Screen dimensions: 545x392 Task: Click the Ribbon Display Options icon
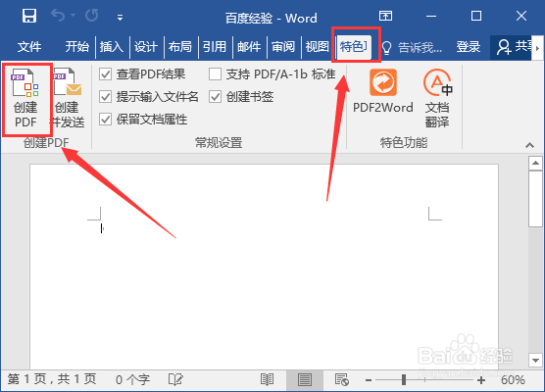click(385, 16)
